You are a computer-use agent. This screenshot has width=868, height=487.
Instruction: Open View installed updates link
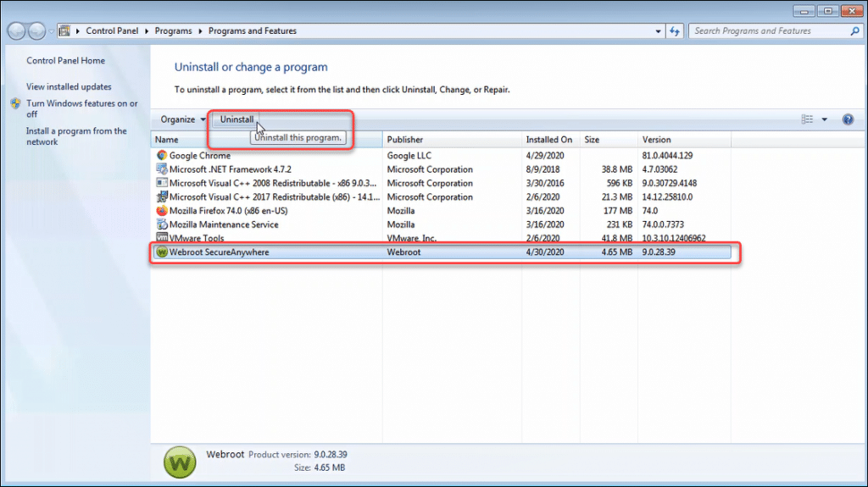(69, 87)
